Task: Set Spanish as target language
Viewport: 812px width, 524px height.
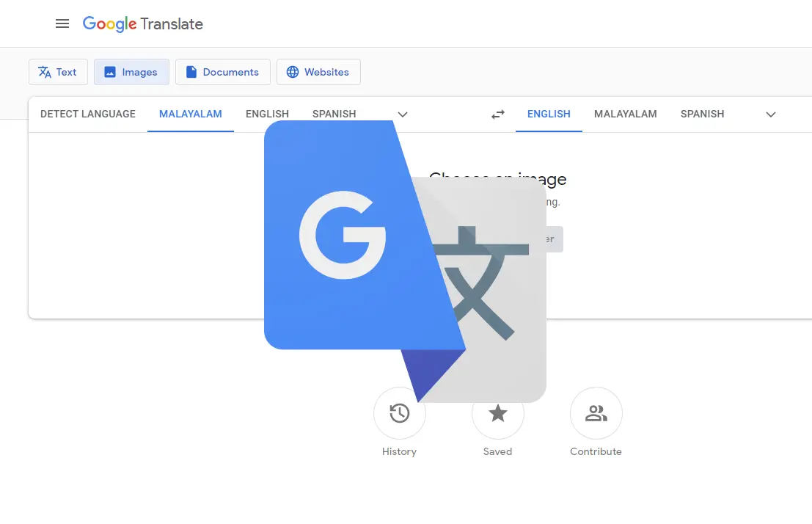Action: point(702,114)
